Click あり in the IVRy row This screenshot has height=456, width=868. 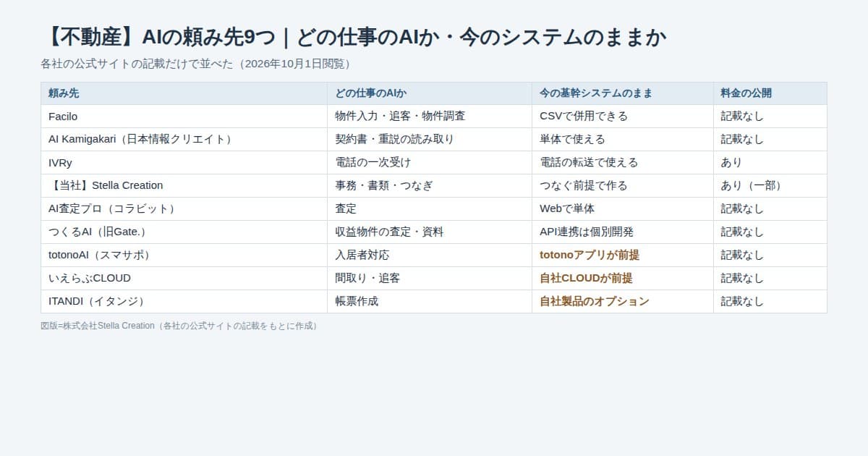click(x=770, y=163)
